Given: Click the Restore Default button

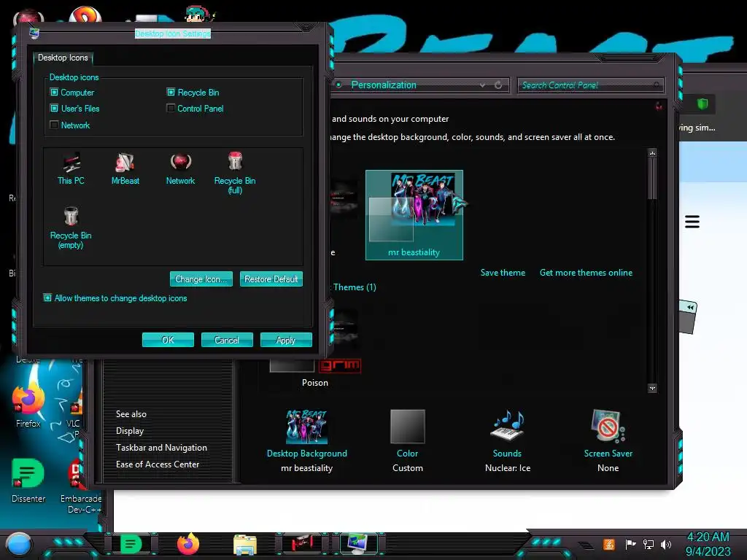Looking at the screenshot, I should [x=271, y=279].
